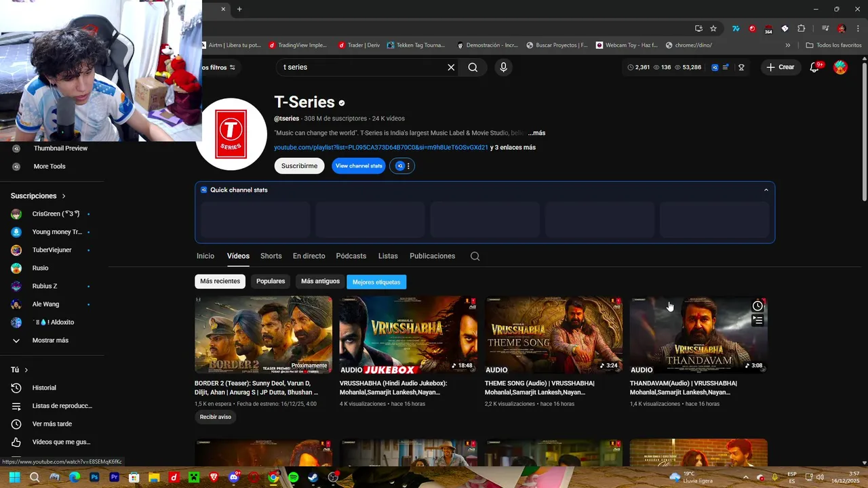The image size is (868, 488).
Task: Open the notifications bell
Action: pyautogui.click(x=815, y=67)
